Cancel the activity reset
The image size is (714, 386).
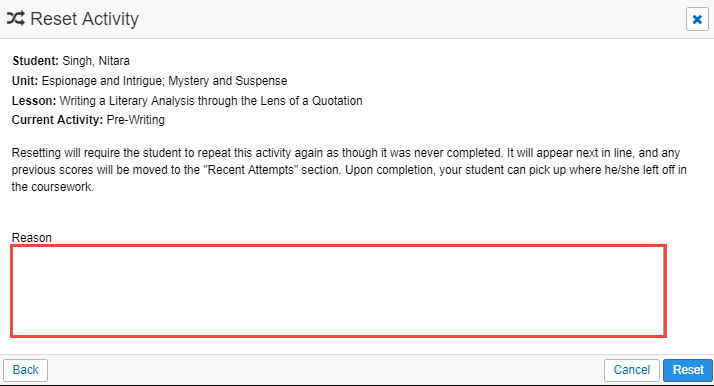tap(632, 370)
